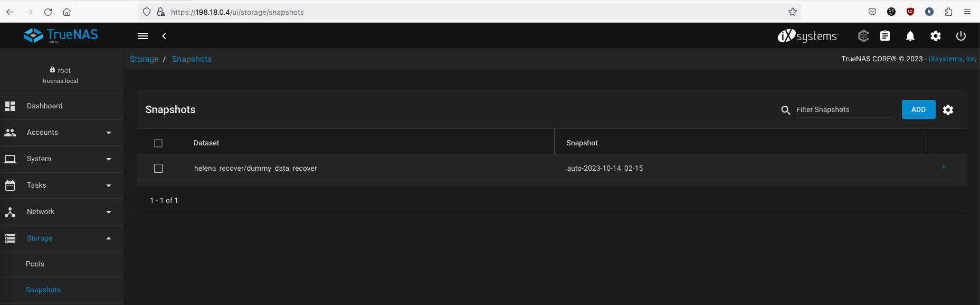Open the Task Manager clipboard icon

point(885,36)
